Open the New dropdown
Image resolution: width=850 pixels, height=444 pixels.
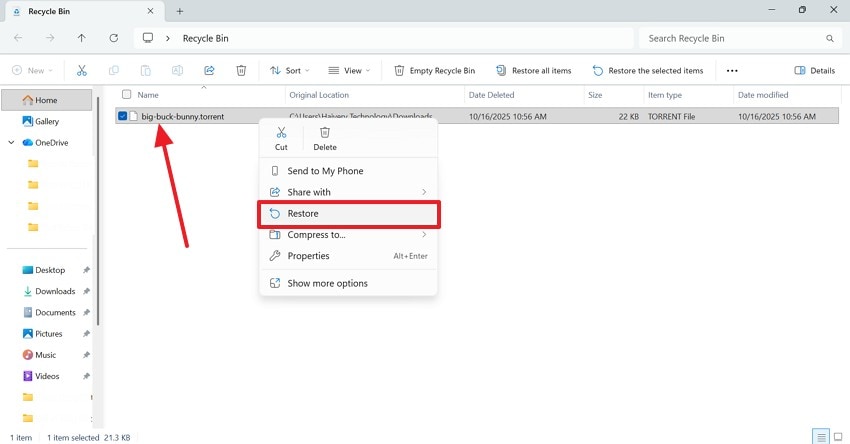coord(33,70)
